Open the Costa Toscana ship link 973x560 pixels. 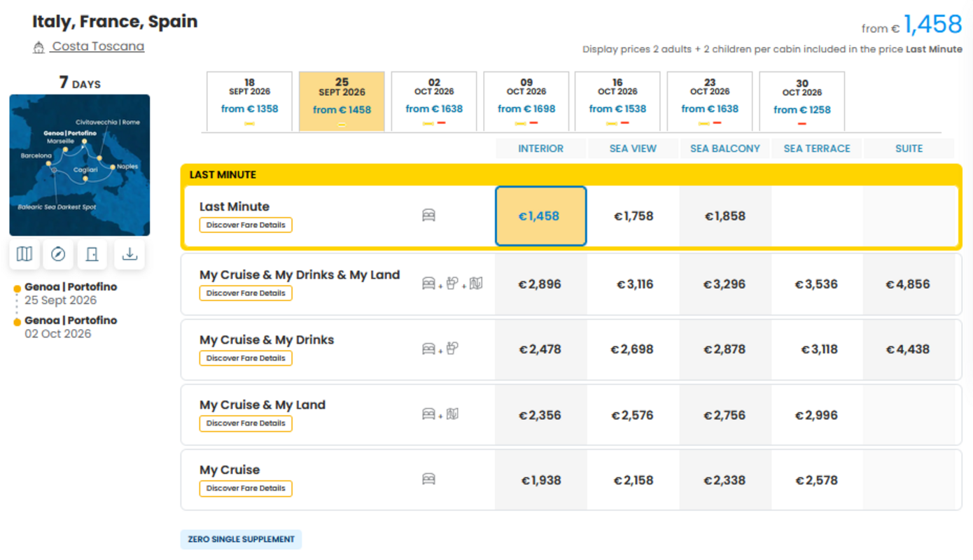tap(99, 46)
